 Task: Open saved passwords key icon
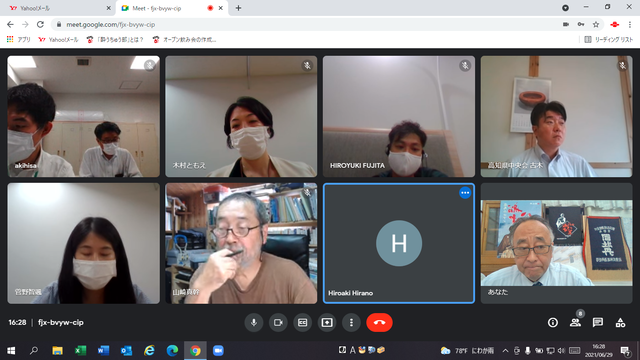[x=581, y=24]
